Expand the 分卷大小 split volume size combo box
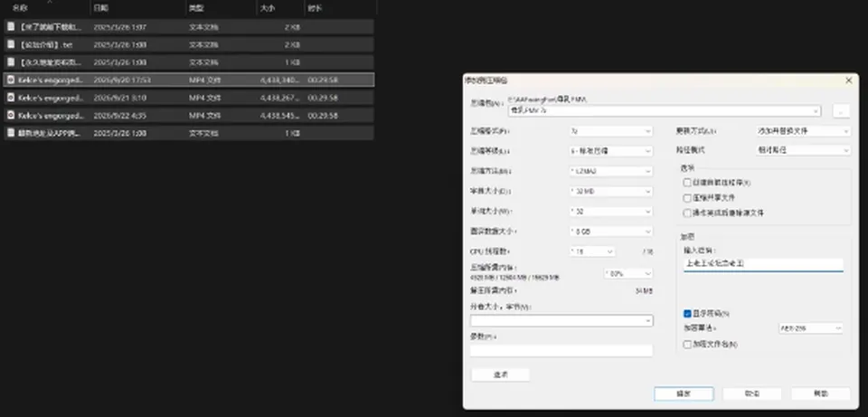868x417 pixels. point(648,320)
